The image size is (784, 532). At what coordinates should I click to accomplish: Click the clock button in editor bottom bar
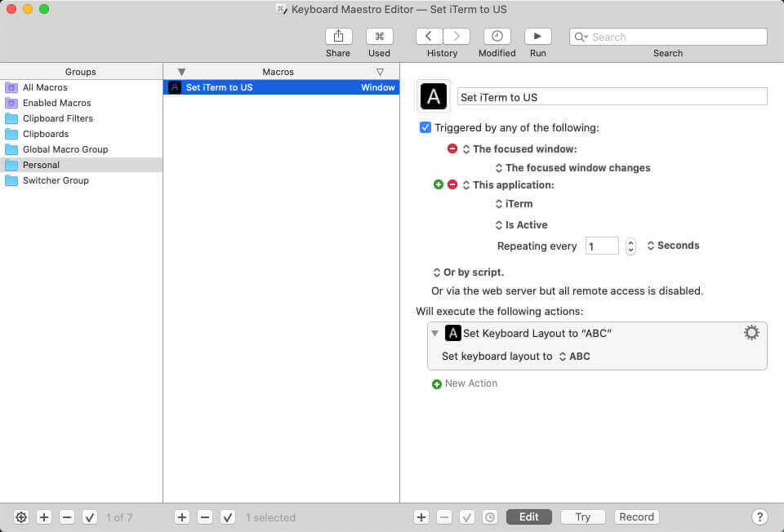pyautogui.click(x=490, y=517)
